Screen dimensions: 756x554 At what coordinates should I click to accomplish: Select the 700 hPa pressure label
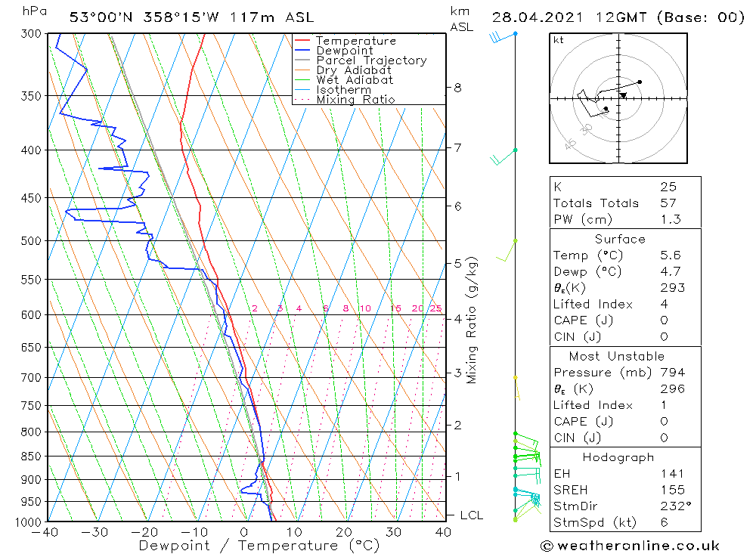click(31, 378)
